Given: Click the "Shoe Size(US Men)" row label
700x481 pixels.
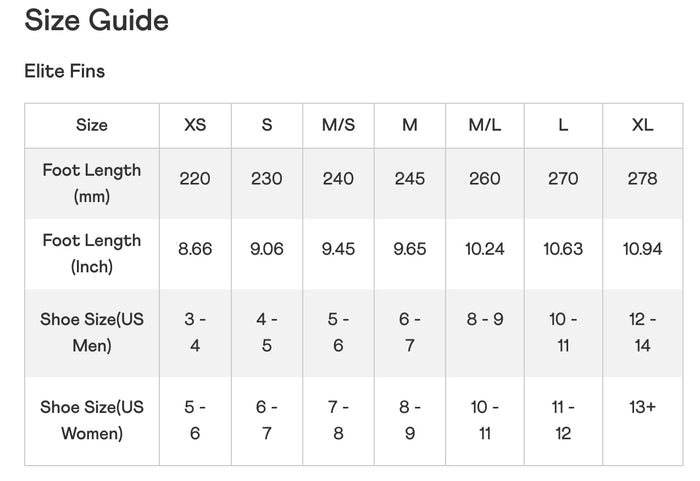Looking at the screenshot, I should [92, 332].
